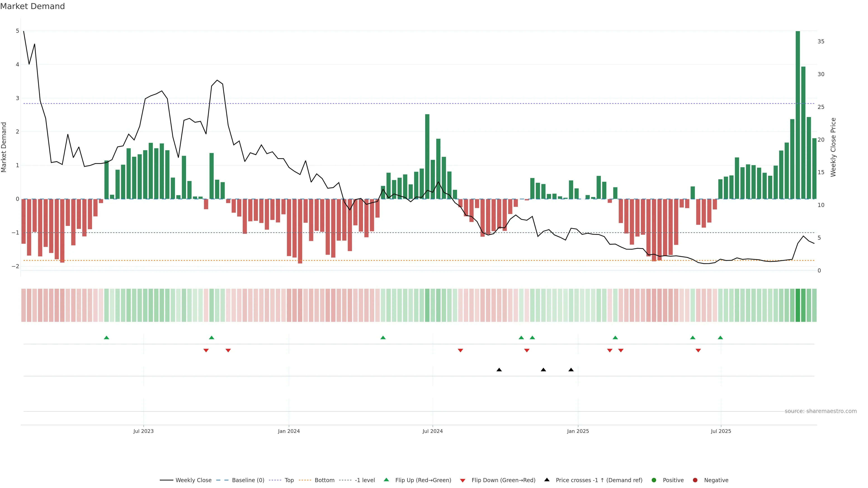This screenshot has width=868, height=488.
Task: Click the rightmost green flip-up triangle marker
Action: point(720,338)
